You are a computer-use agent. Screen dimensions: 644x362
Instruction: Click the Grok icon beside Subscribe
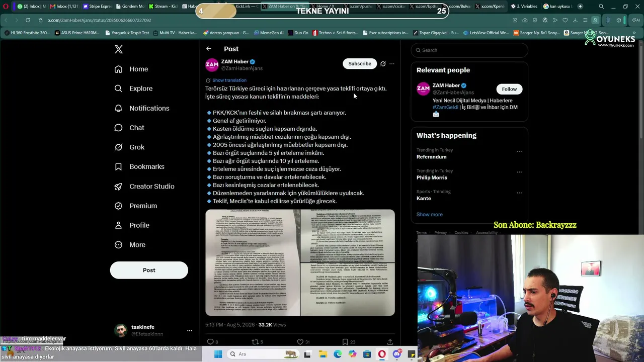pos(383,64)
